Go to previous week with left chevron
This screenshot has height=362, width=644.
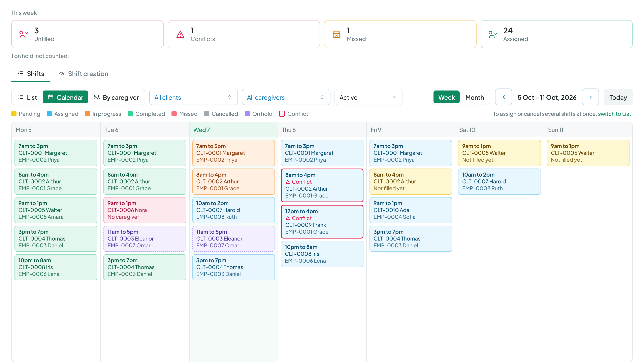(x=504, y=97)
